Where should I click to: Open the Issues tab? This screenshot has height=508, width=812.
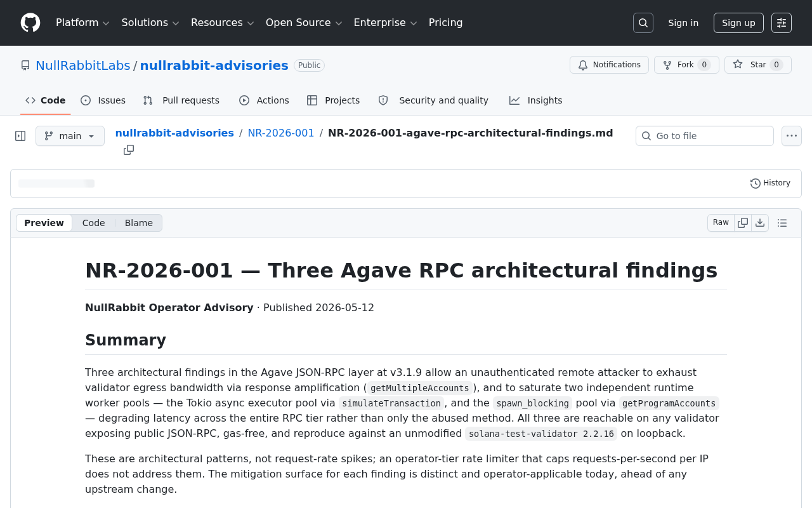(103, 100)
